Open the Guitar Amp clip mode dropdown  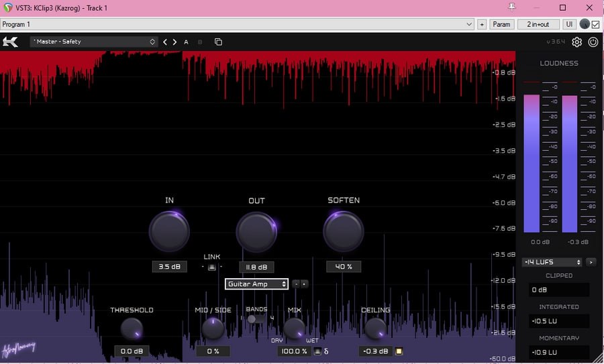pyautogui.click(x=256, y=284)
